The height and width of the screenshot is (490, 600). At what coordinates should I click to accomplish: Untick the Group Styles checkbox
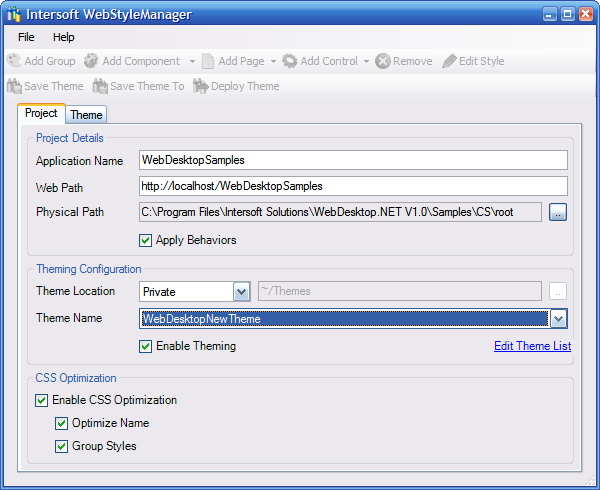62,446
